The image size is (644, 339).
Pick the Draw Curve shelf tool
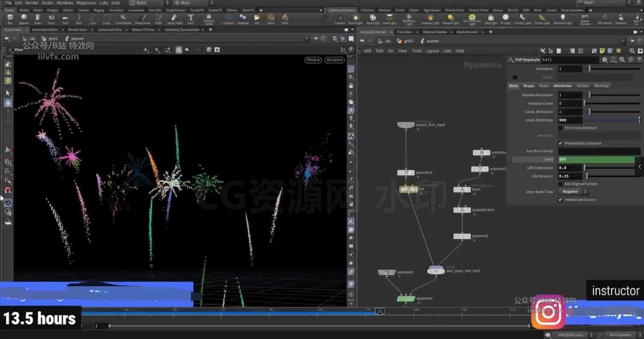pos(143,19)
